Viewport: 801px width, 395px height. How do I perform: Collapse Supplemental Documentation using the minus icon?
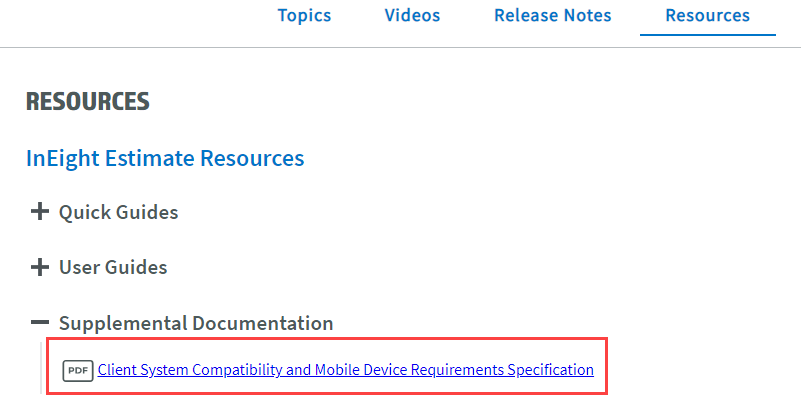point(39,322)
